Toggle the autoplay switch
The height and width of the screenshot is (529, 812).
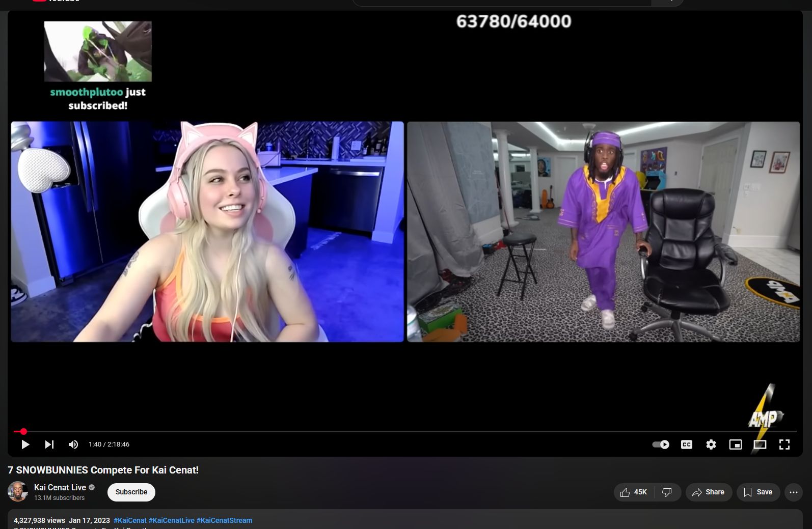point(661,444)
